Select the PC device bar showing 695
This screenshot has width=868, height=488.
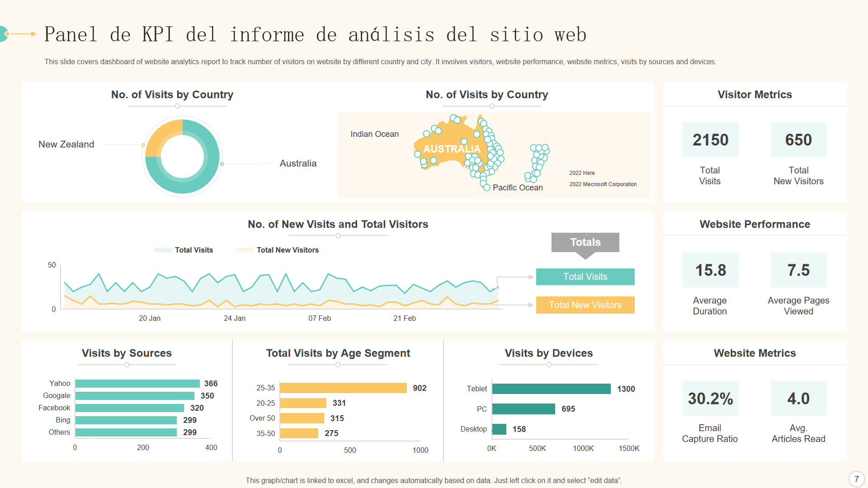524,409
